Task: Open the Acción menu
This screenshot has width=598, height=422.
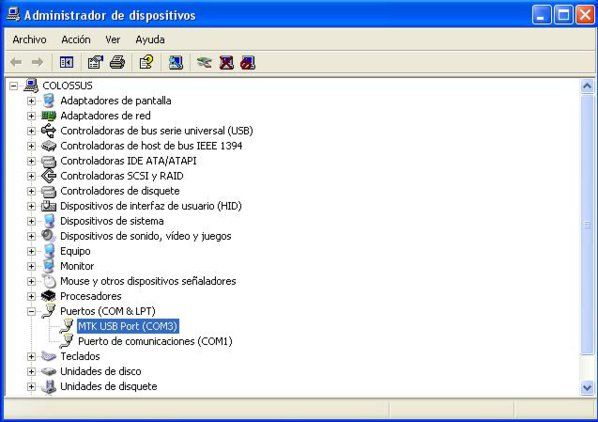Action: click(76, 39)
